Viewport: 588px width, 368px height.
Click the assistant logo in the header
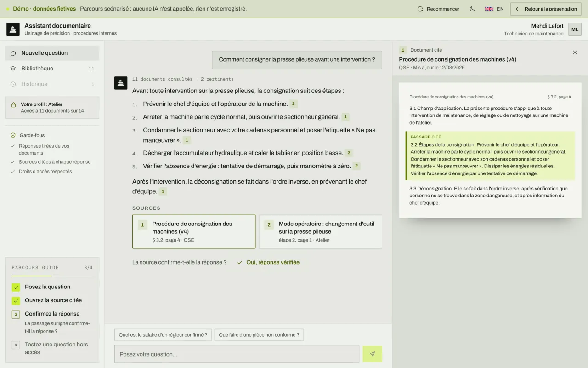[13, 29]
